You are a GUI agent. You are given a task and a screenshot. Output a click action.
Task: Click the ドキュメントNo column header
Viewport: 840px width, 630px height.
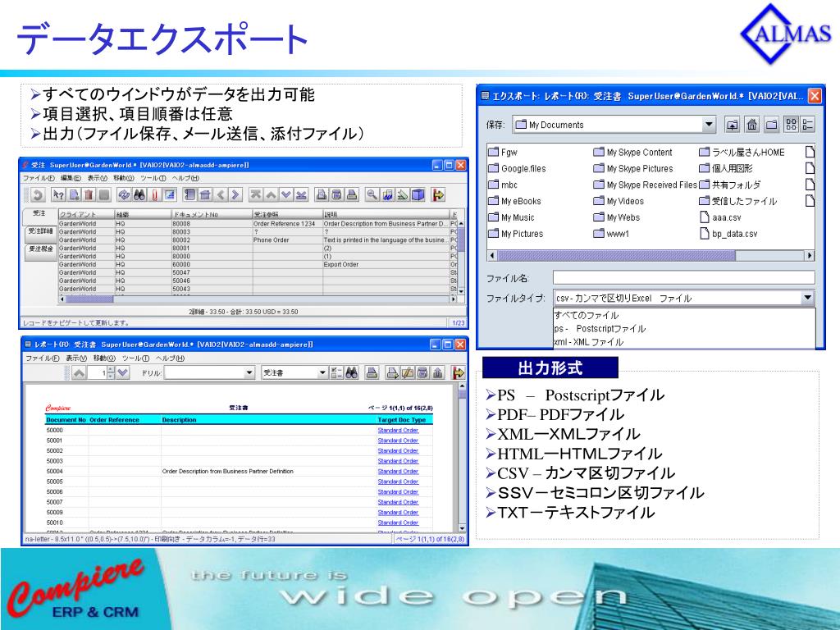211,214
